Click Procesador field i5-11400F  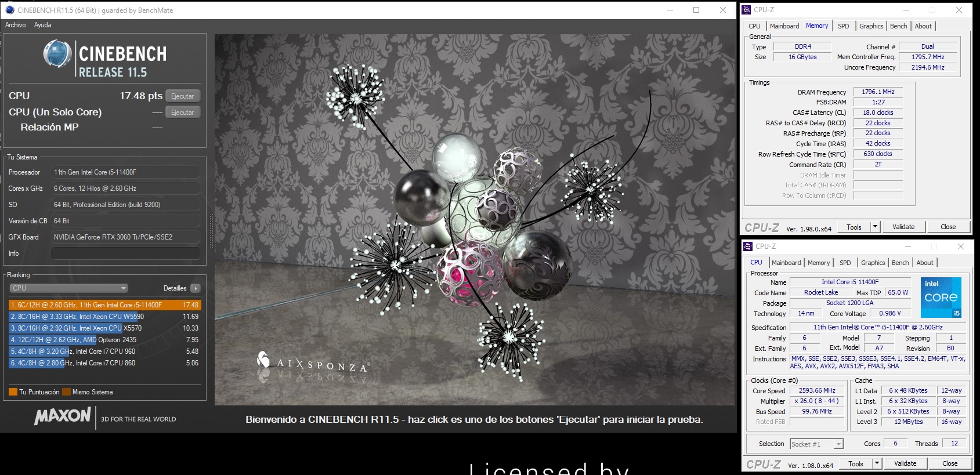125,172
